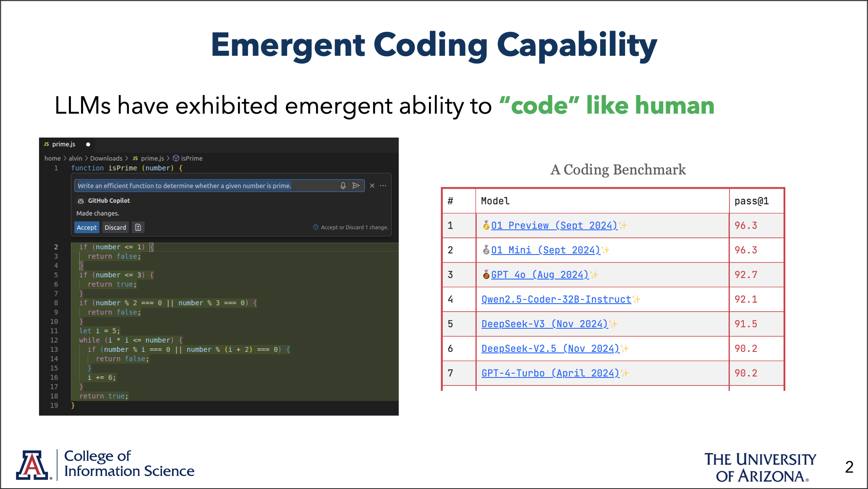Screen dimensions: 868x489
Task: Close the Copilot inline chat
Action: [372, 185]
